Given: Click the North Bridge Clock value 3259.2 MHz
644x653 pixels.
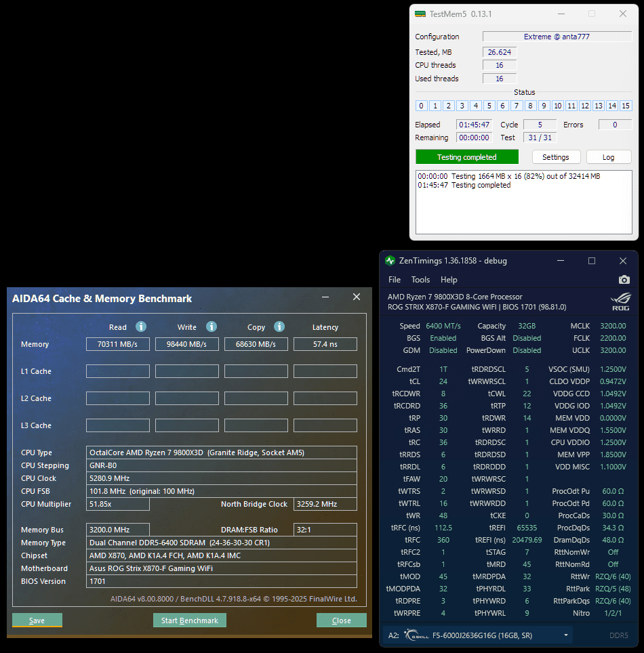Looking at the screenshot, I should click(325, 504).
